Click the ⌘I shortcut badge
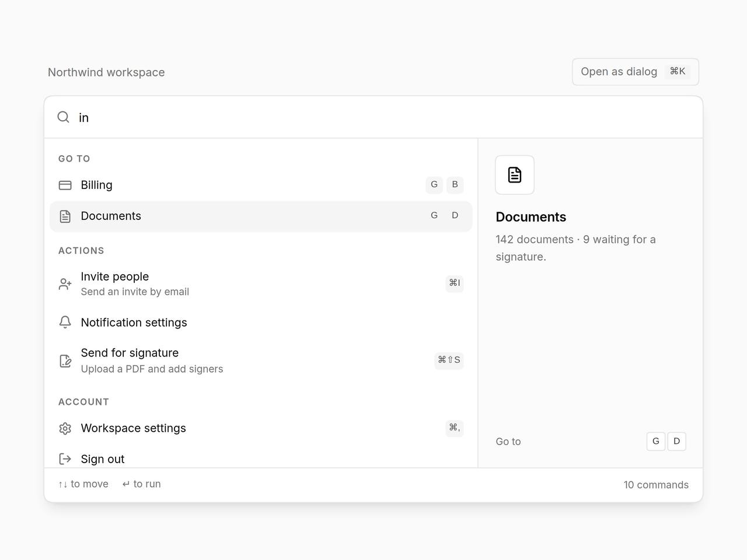This screenshot has height=560, width=747. coord(455,283)
